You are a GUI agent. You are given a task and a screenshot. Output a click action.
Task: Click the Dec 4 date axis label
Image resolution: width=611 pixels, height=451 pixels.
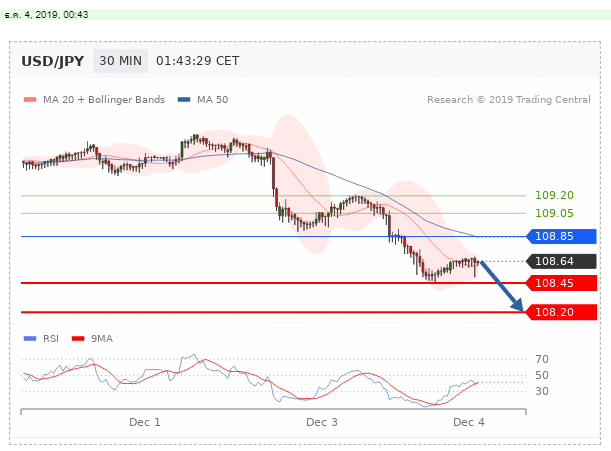(x=469, y=422)
